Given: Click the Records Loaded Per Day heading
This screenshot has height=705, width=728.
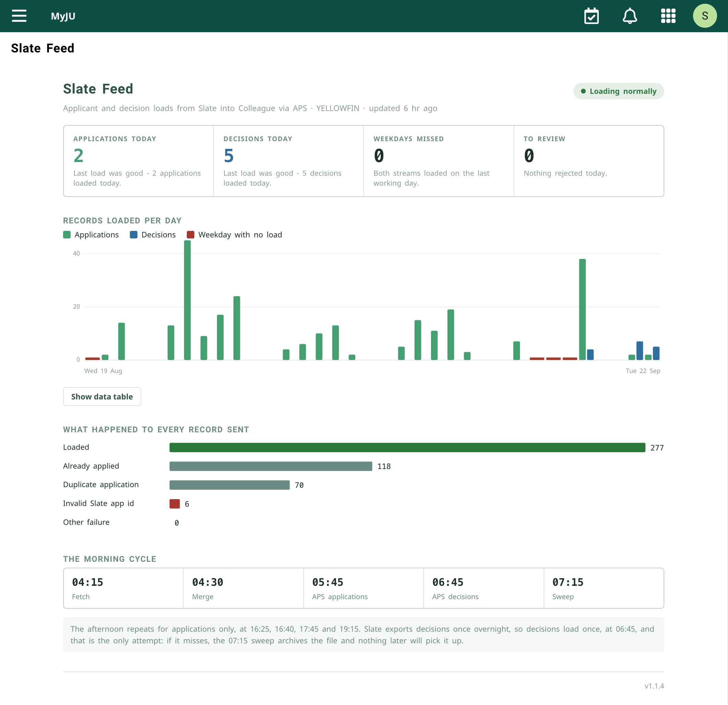Looking at the screenshot, I should click(122, 221).
